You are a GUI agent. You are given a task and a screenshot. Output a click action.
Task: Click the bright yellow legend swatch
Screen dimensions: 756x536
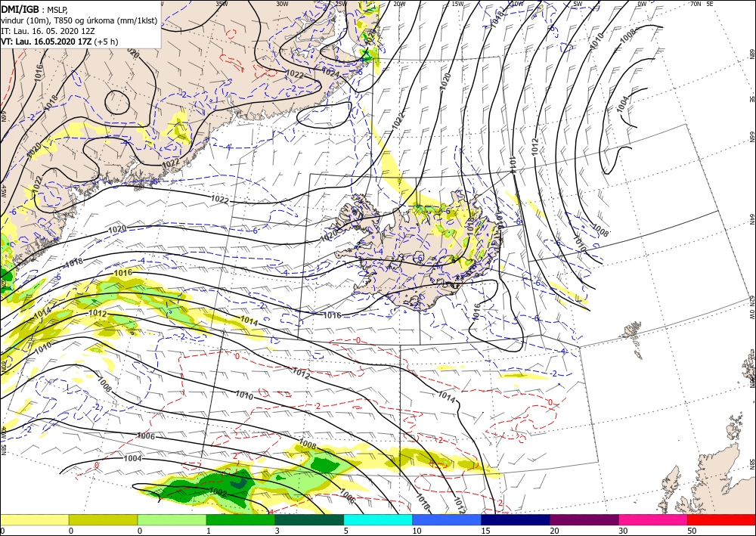coord(34,519)
